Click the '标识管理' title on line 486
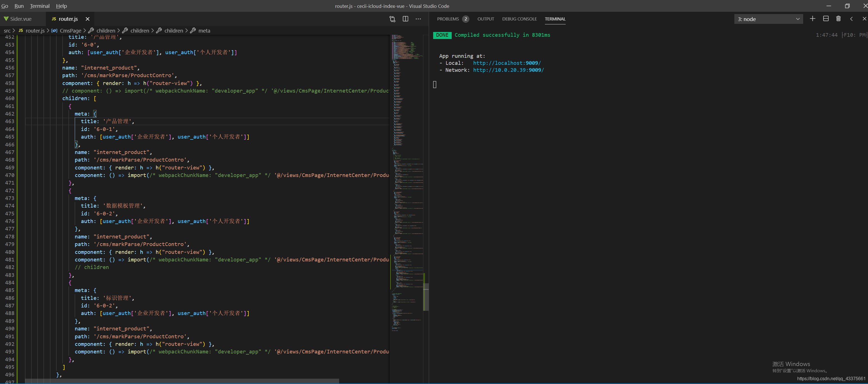This screenshot has height=384, width=868. (x=117, y=298)
